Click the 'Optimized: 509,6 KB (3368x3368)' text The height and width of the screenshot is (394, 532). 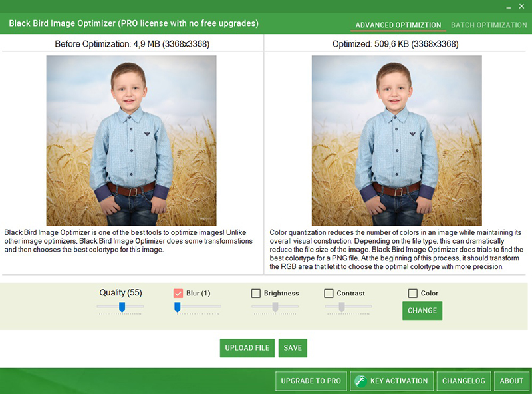coord(395,44)
